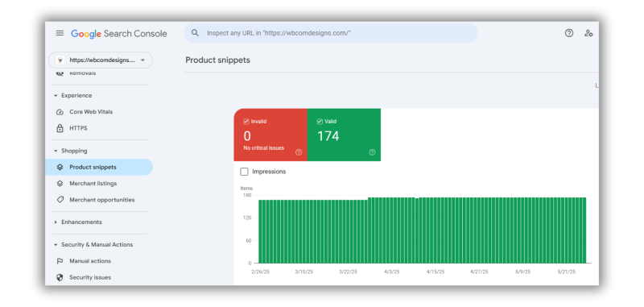Click the No critical issues text
Screen dimensions: 644x307
pyautogui.click(x=264, y=148)
